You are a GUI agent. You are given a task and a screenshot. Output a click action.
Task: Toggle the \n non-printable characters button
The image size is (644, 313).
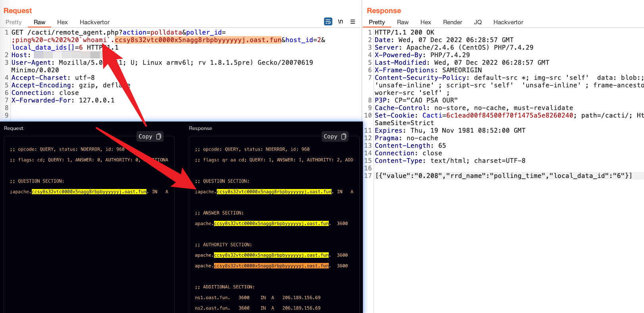(x=340, y=21)
